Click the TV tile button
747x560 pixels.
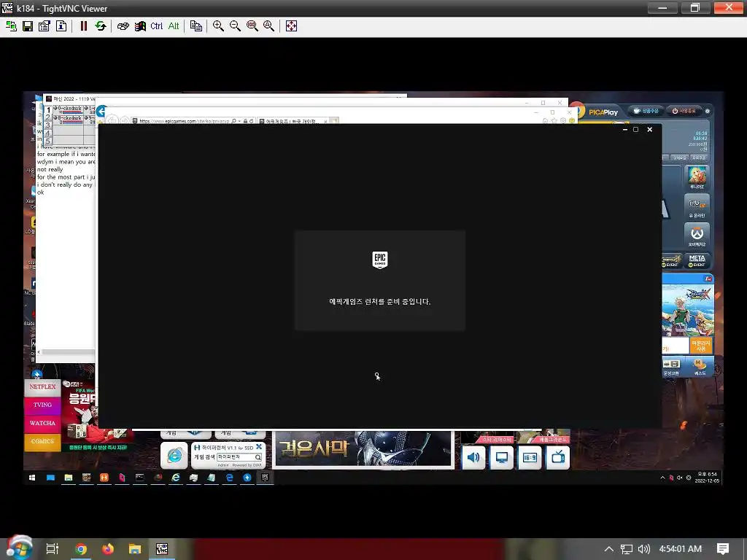point(558,458)
